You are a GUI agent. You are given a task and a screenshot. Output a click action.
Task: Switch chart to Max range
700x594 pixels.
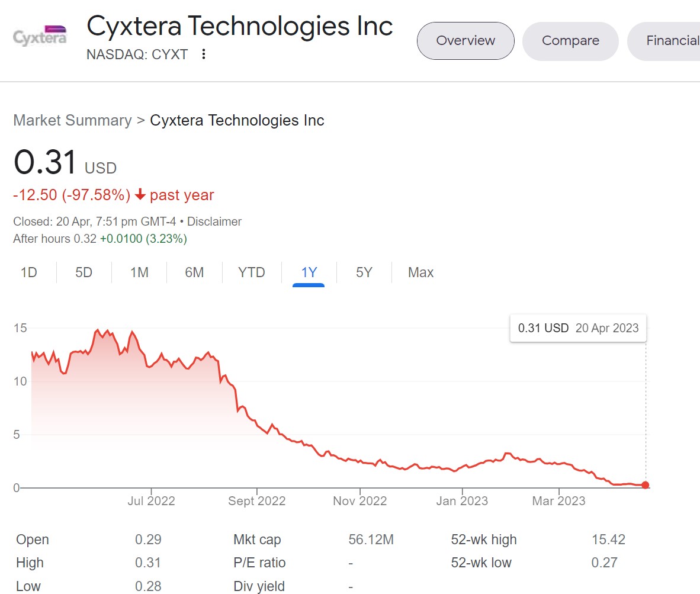[420, 272]
